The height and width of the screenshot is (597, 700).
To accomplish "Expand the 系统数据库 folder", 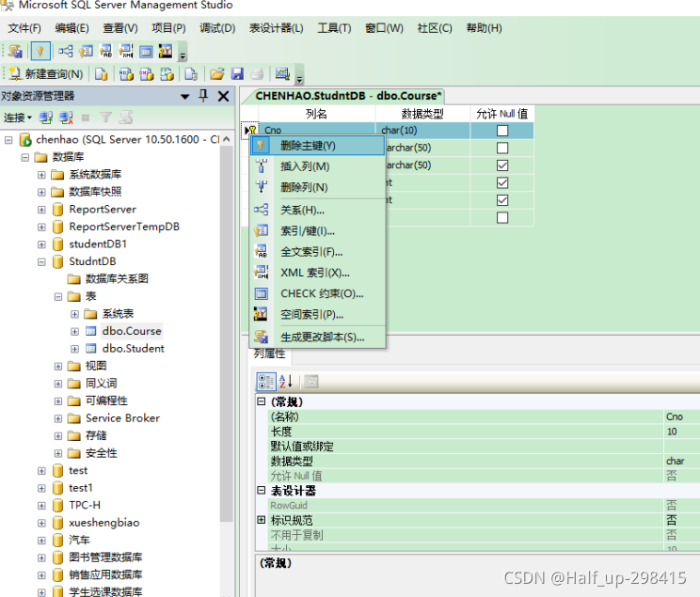I will click(41, 175).
